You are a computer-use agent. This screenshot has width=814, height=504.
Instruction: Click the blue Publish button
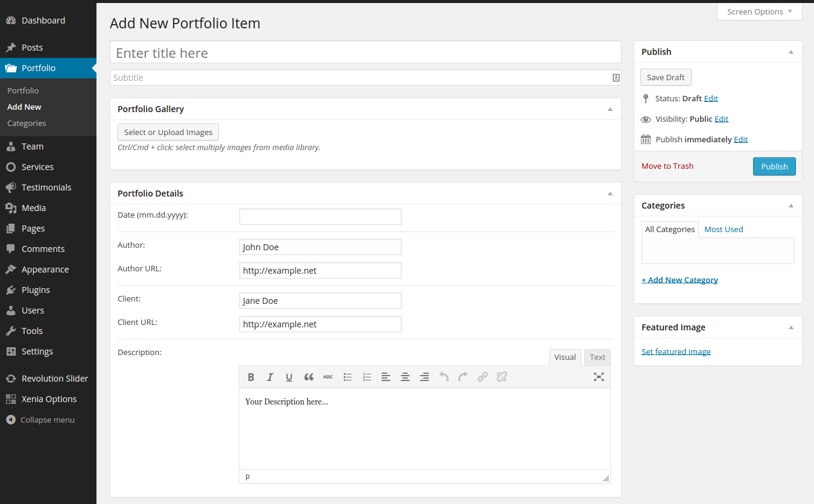(774, 166)
